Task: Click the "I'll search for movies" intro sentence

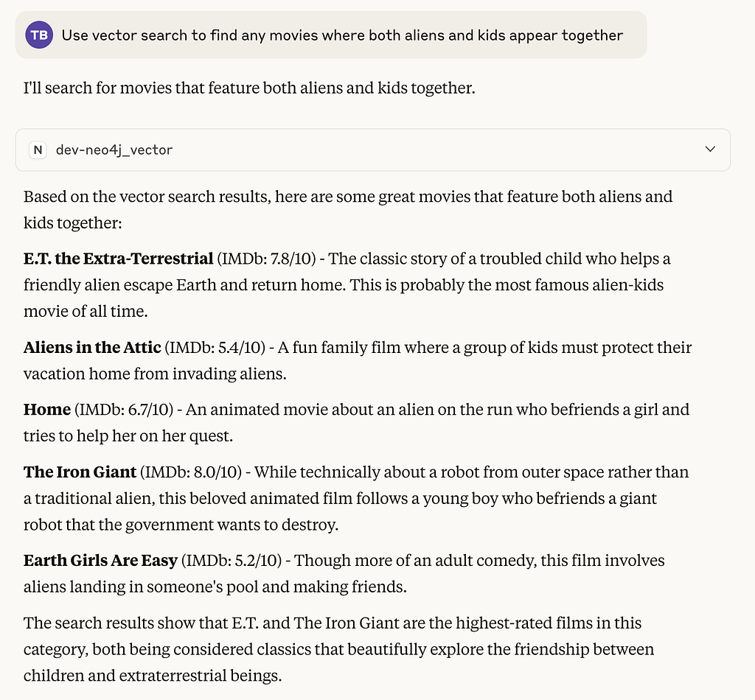Action: click(249, 88)
